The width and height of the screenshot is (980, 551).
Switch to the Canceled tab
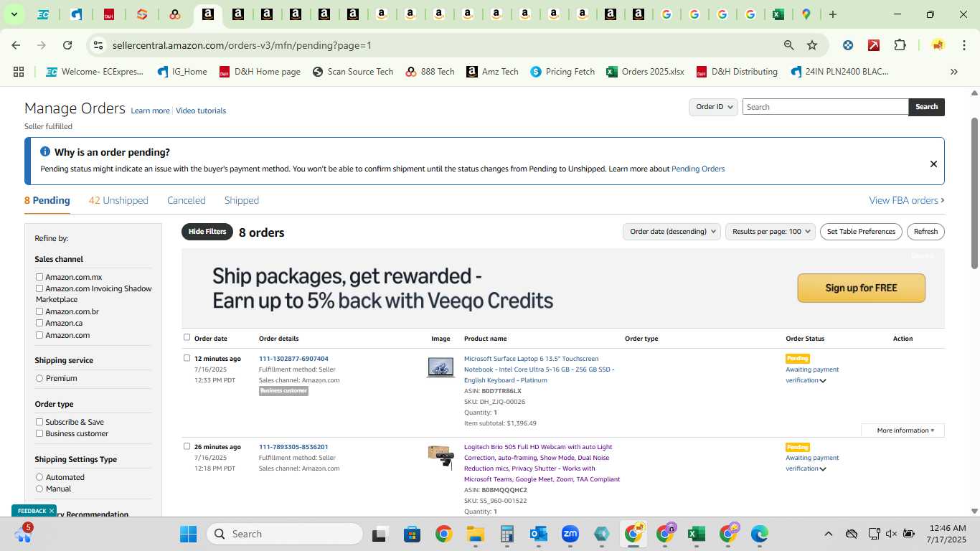(187, 200)
